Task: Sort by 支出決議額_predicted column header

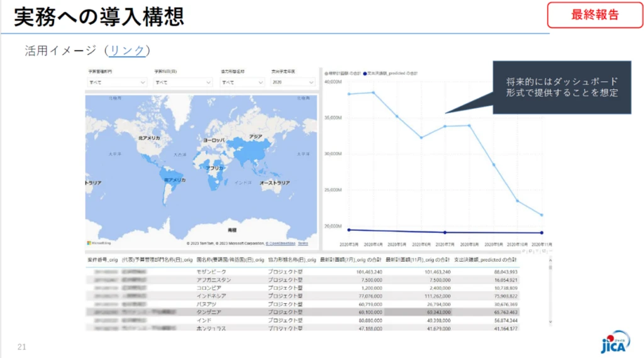Action: pyautogui.click(x=484, y=259)
